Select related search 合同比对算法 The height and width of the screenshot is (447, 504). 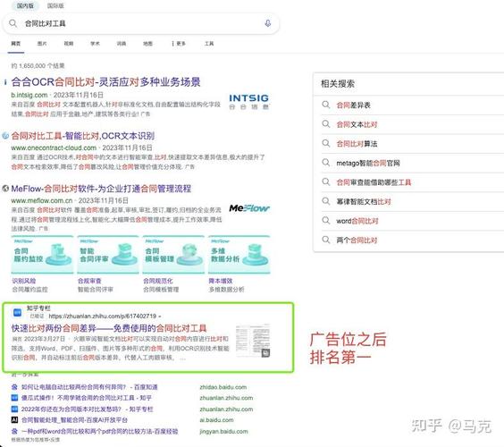357,144
